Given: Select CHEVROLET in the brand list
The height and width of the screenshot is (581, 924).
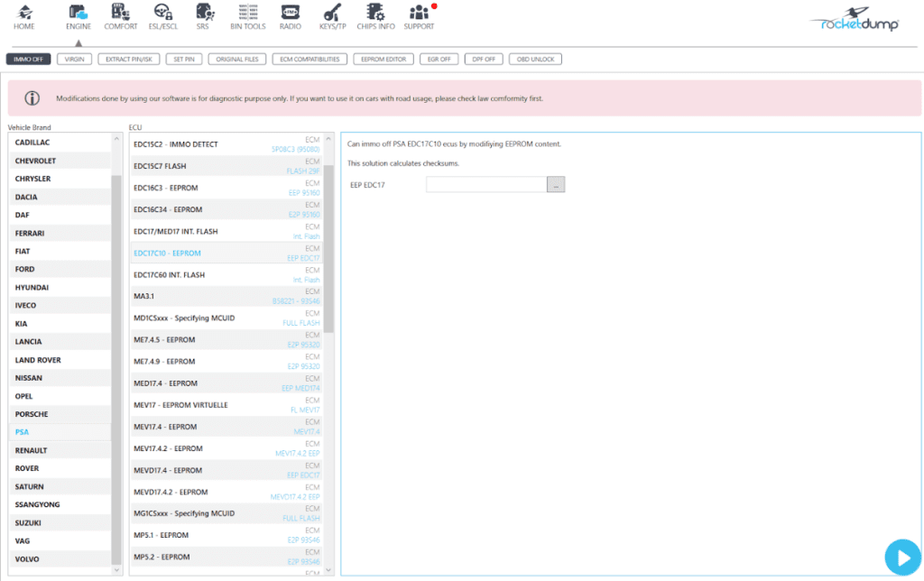Looking at the screenshot, I should coord(60,161).
